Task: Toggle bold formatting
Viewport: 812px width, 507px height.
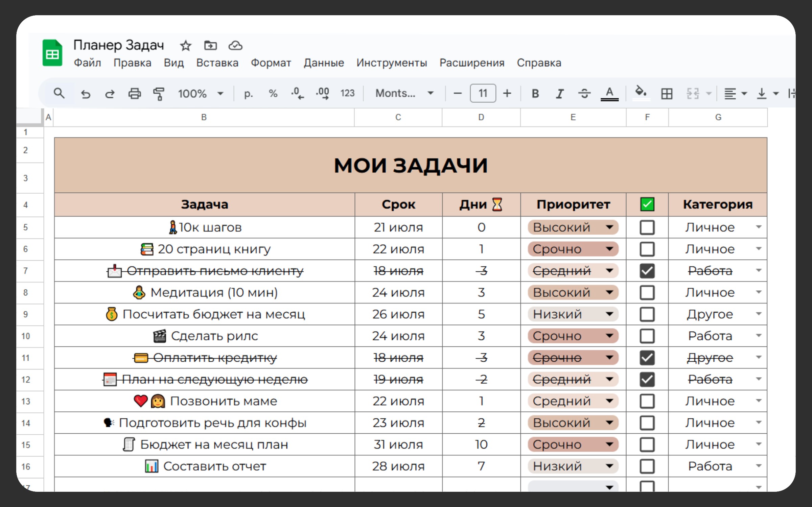Action: click(535, 94)
